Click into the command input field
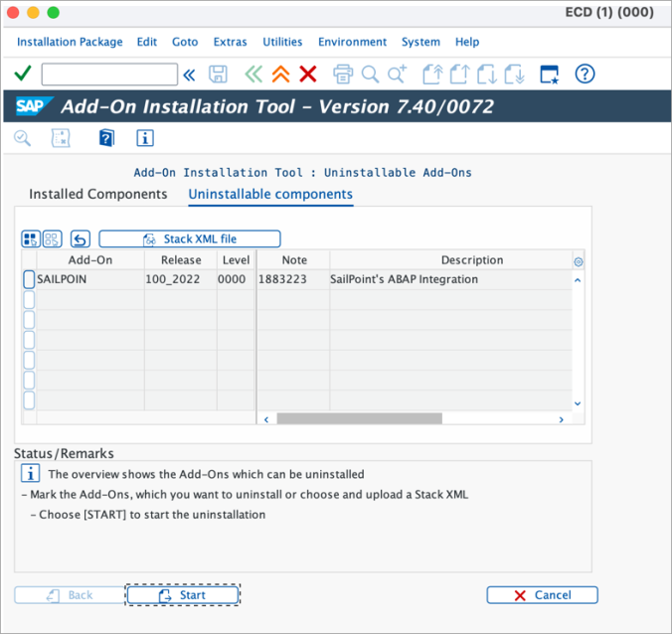This screenshot has width=672, height=634. point(109,75)
